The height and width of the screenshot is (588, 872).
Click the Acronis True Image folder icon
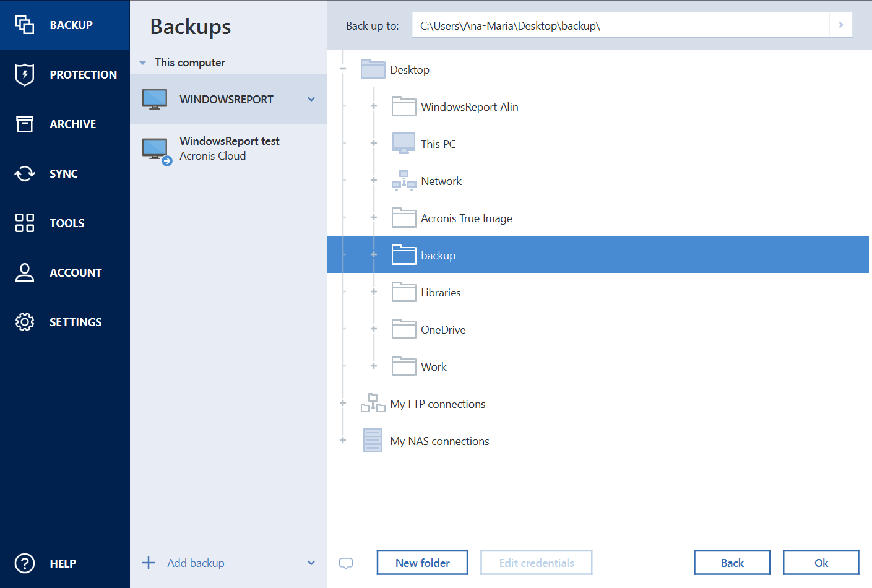coord(404,217)
